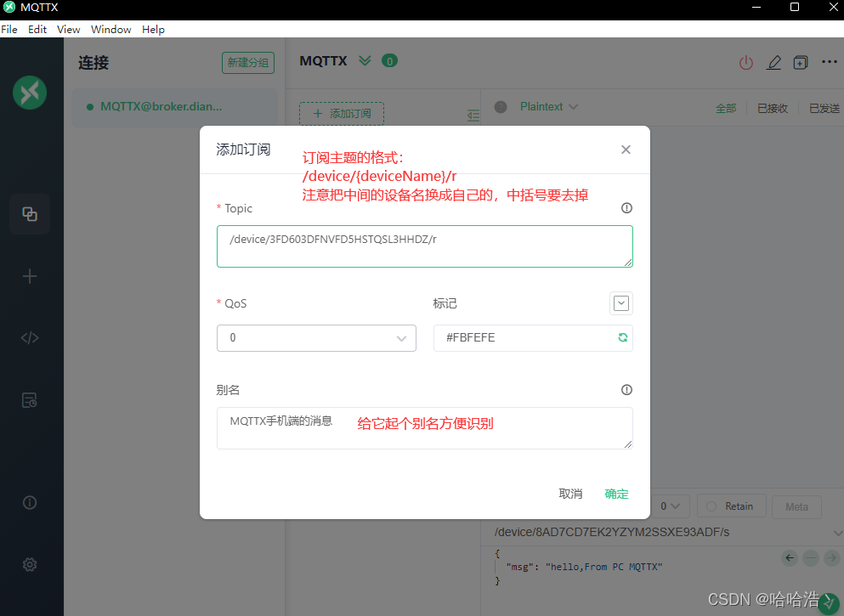The width and height of the screenshot is (844, 616).
Task: Click the Topic text input field
Action: [425, 246]
